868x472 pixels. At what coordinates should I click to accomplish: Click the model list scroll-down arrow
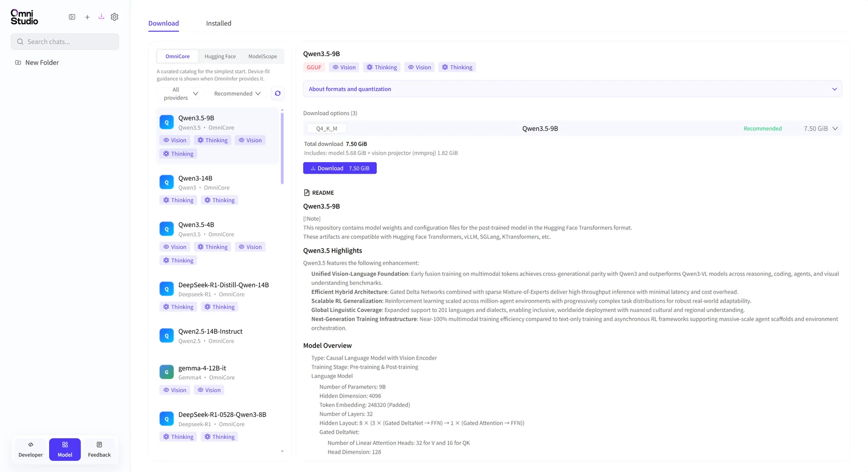tap(282, 452)
